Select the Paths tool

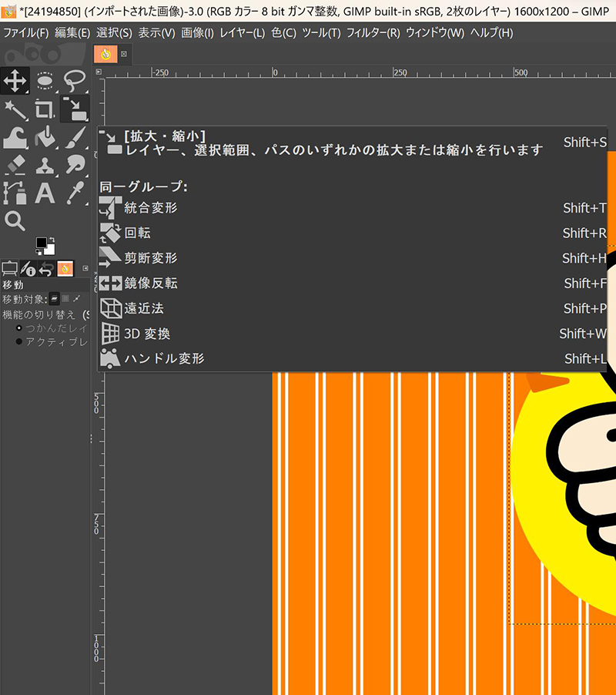click(14, 193)
